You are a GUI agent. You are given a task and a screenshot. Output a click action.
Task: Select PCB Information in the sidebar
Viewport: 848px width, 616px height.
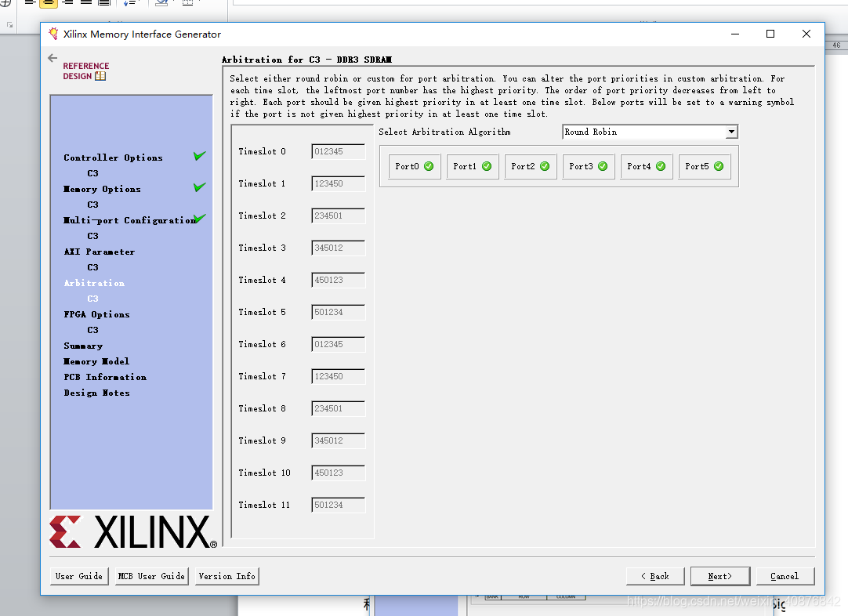point(105,378)
